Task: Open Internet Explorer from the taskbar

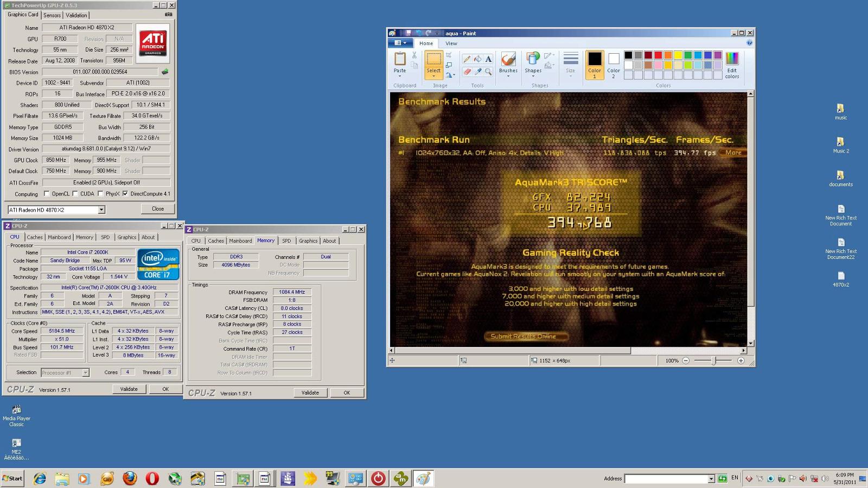Action: tap(40, 478)
